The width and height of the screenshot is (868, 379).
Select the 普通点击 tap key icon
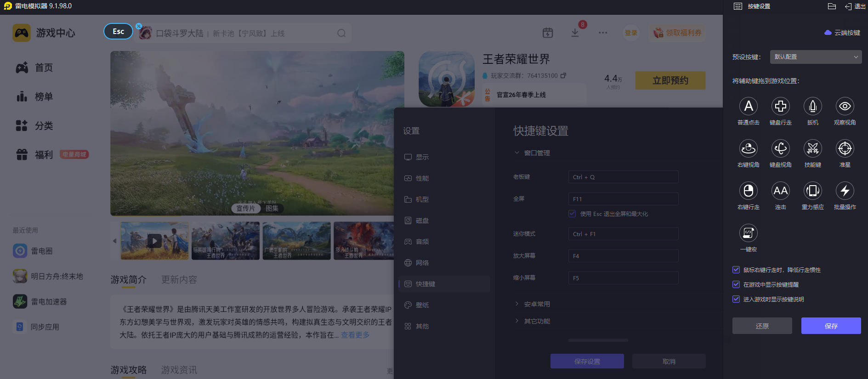tap(748, 107)
